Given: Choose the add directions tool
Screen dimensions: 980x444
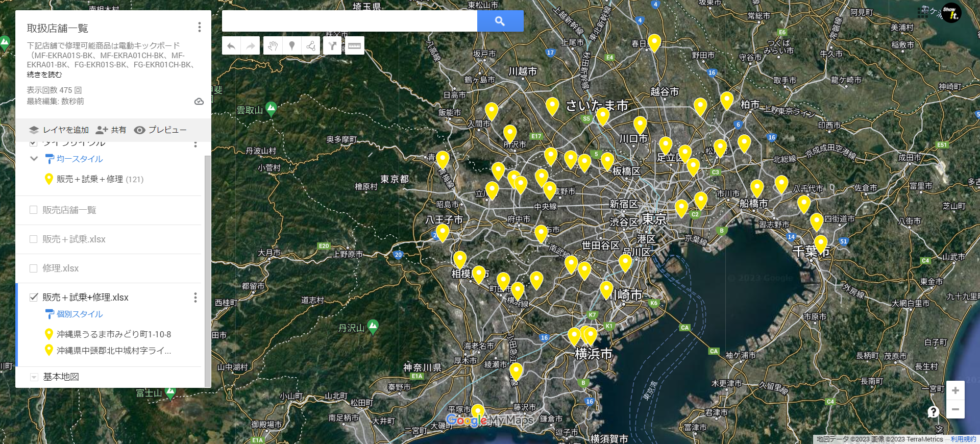Looking at the screenshot, I should click(x=332, y=46).
